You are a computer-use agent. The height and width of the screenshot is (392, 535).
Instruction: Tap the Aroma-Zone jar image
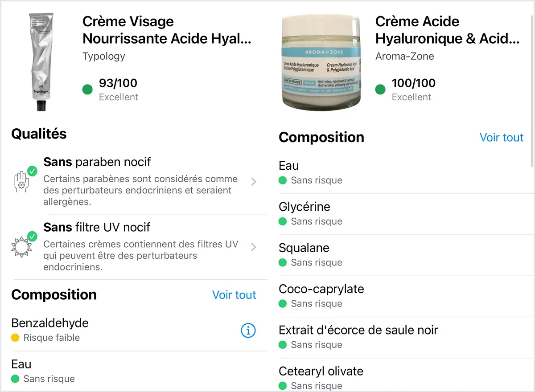click(x=321, y=62)
